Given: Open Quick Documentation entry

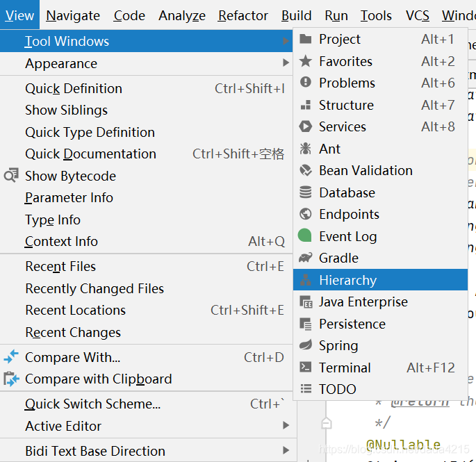Looking at the screenshot, I should (x=146, y=154).
